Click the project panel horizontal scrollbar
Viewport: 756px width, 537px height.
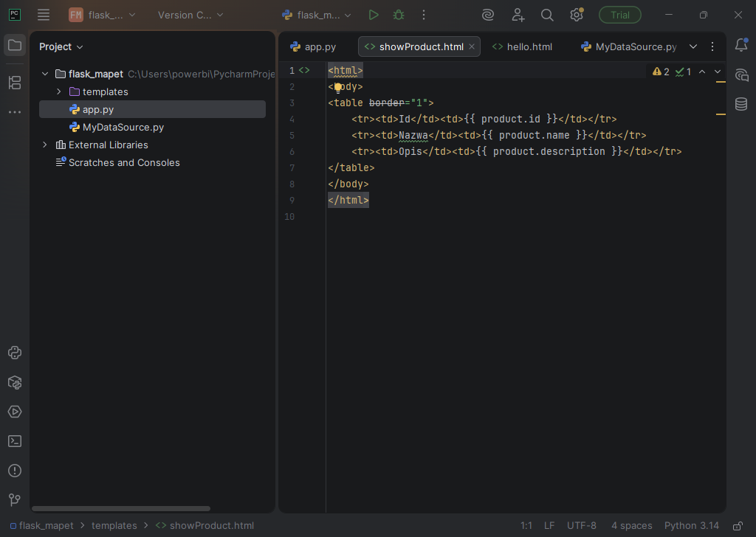click(121, 508)
